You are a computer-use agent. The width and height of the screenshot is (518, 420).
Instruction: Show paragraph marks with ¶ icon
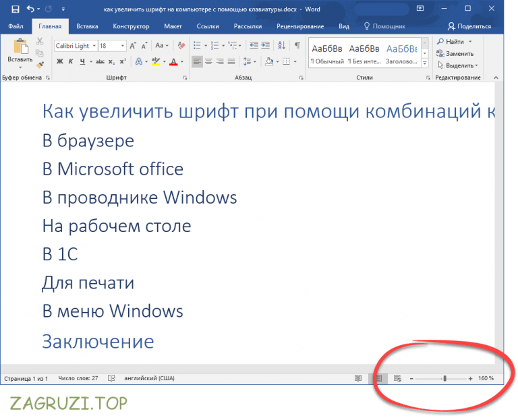[297, 45]
